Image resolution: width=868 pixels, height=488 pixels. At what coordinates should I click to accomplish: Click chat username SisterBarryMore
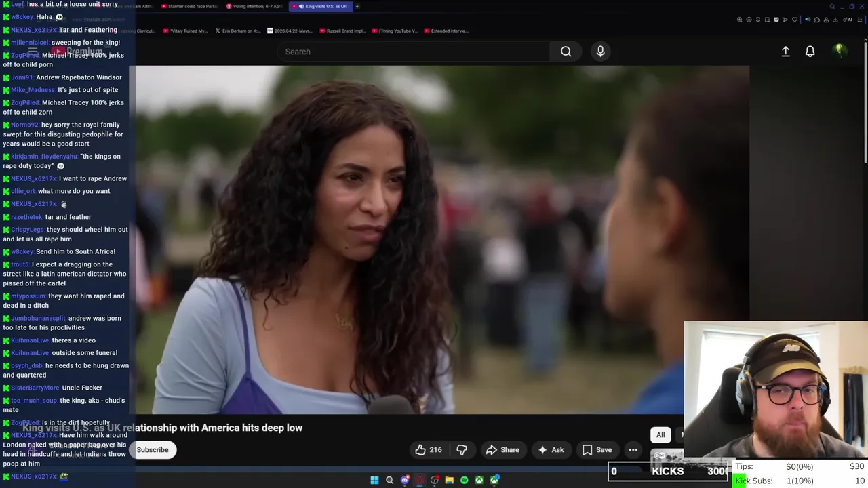point(35,388)
